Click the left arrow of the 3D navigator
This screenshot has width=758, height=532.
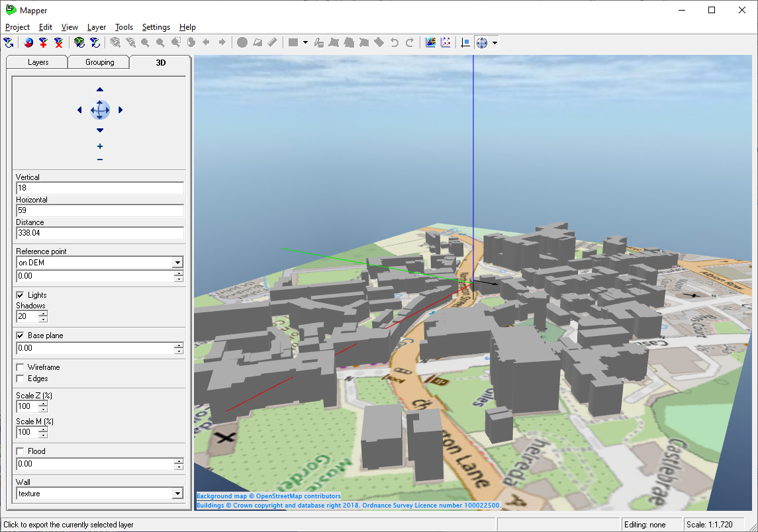[79, 110]
